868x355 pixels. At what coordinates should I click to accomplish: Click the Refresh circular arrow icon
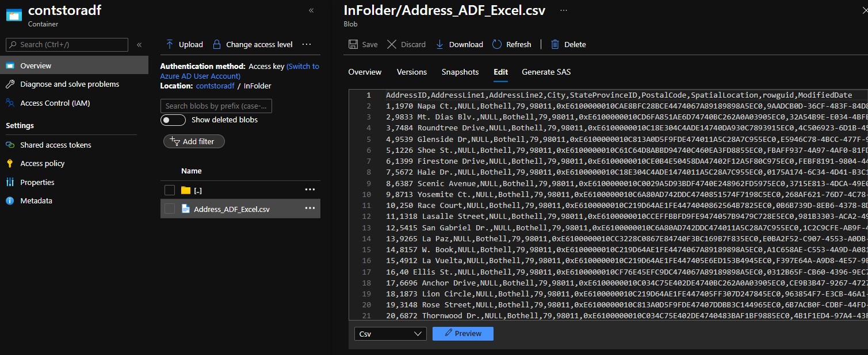496,44
